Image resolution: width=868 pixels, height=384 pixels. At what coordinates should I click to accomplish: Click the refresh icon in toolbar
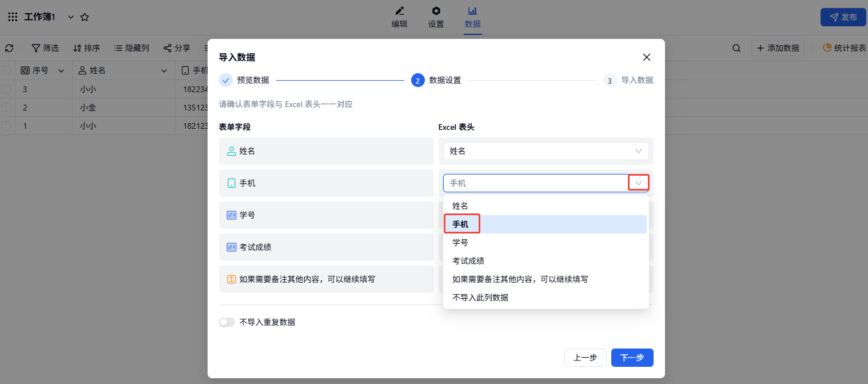click(x=9, y=48)
